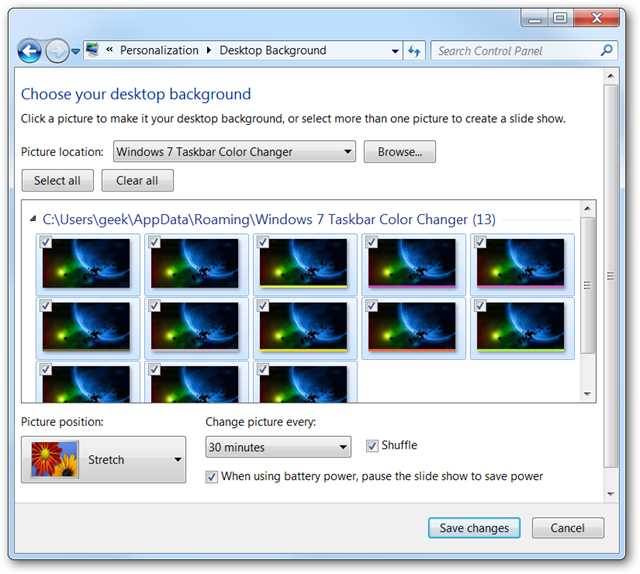Uncheck the fourth top-row wallpaper with pink stripe
Viewport: 640px width, 574px height.
click(x=371, y=242)
